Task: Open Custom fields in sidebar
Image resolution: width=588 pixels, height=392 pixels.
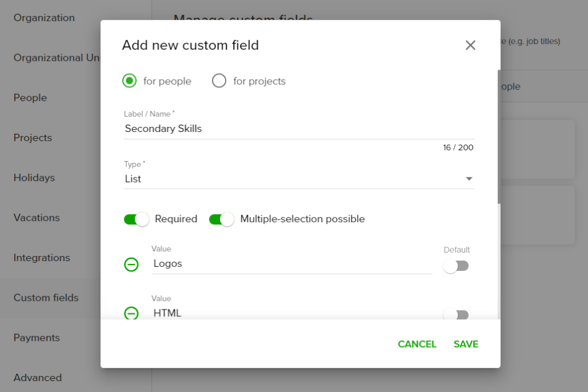Action: [x=46, y=298]
